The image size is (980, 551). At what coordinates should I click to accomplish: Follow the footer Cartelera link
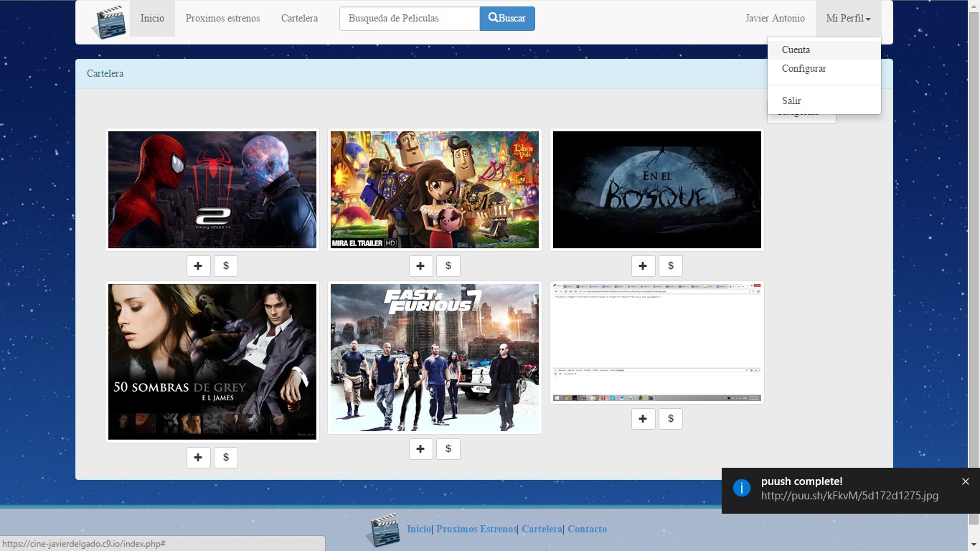(x=542, y=529)
